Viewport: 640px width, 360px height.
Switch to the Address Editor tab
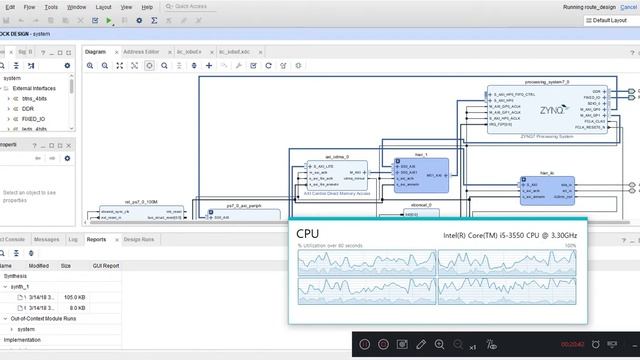141,52
